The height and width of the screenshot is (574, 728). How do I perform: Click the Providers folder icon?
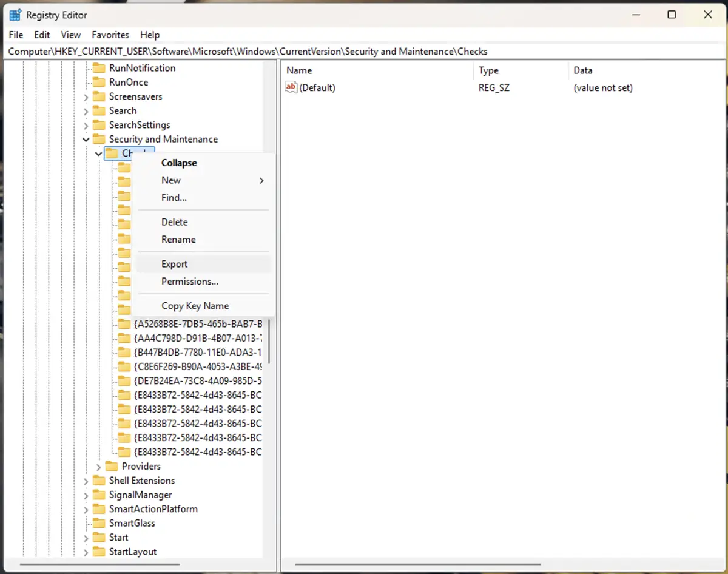(x=112, y=466)
